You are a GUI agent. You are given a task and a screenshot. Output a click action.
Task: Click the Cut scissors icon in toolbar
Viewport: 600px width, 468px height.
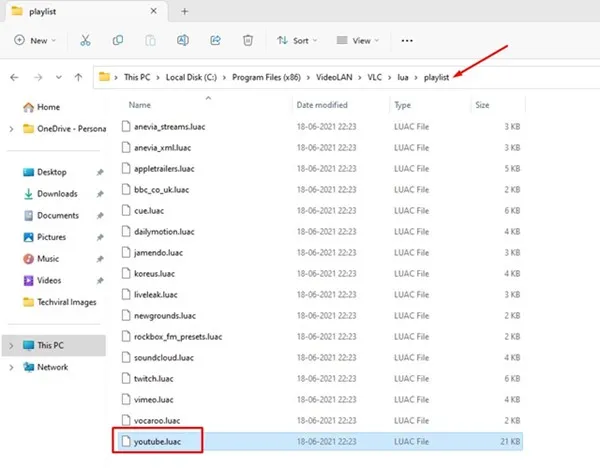click(85, 40)
